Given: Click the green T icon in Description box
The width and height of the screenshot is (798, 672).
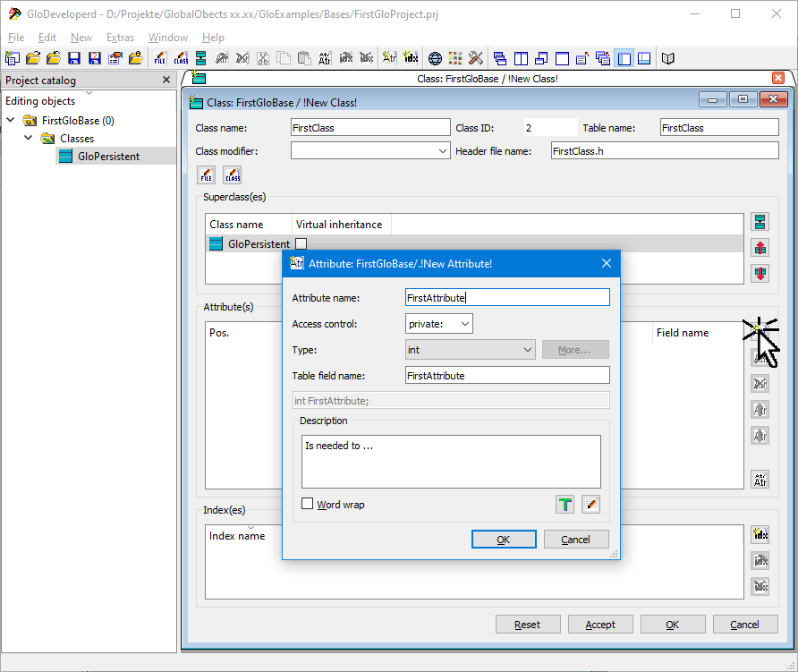Looking at the screenshot, I should [x=565, y=505].
